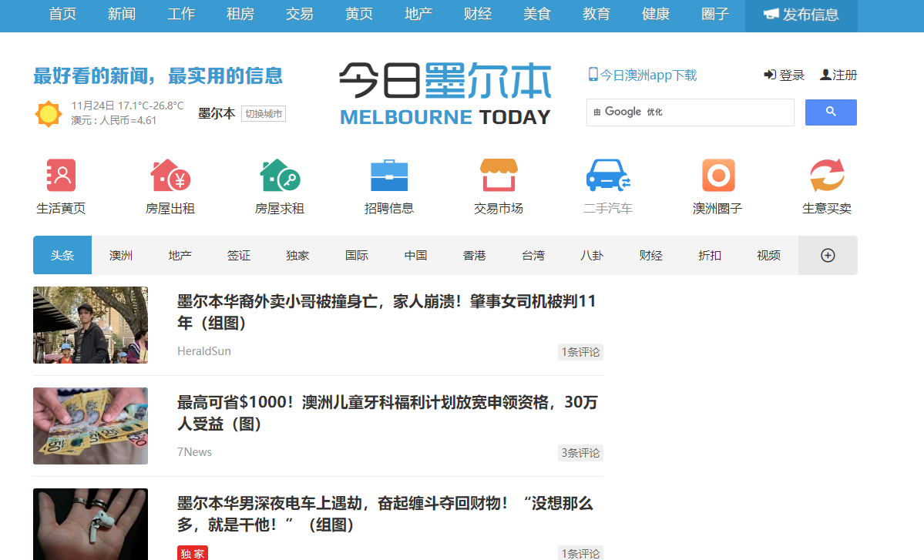Screen dimensions: 924x560
Task: Open the 房屋出租 house rental icon
Action: (170, 176)
